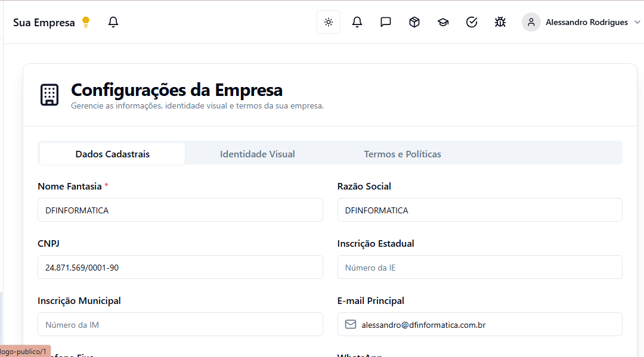Toggle the light/dark theme sun button

pos(328,22)
